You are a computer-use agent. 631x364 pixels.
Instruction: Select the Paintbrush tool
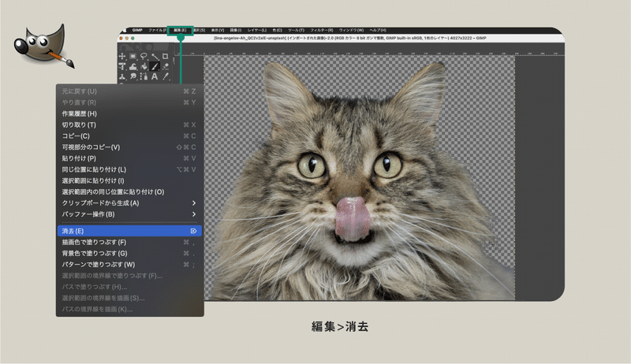click(155, 66)
